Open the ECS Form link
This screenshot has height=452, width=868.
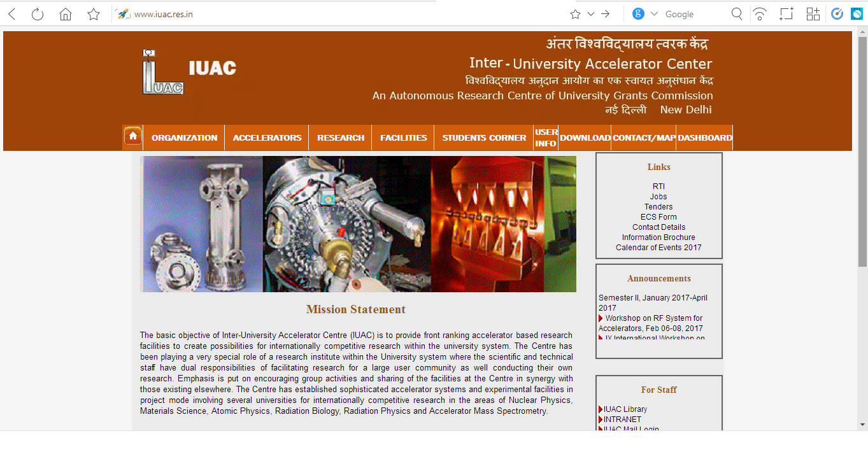(658, 217)
